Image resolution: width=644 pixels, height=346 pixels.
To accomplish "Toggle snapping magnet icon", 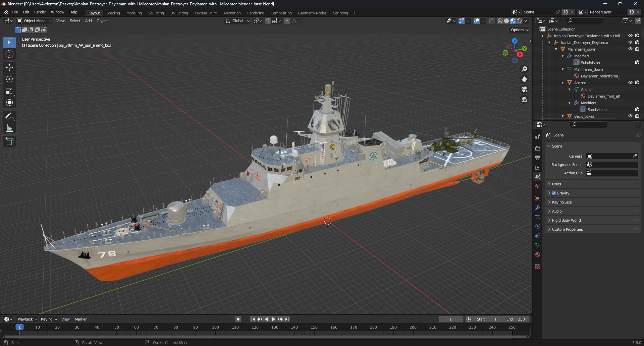I will click(x=268, y=21).
